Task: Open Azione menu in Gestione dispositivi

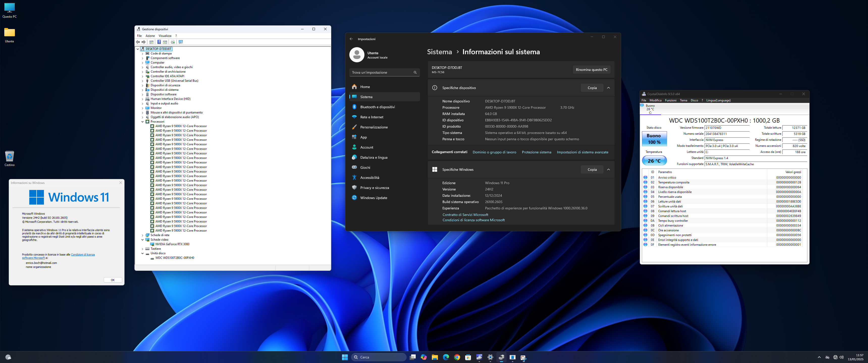Action: point(150,36)
